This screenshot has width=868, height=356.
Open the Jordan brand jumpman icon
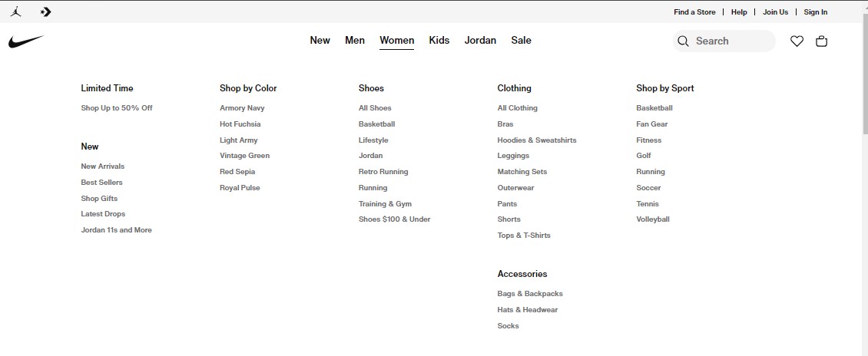point(15,12)
